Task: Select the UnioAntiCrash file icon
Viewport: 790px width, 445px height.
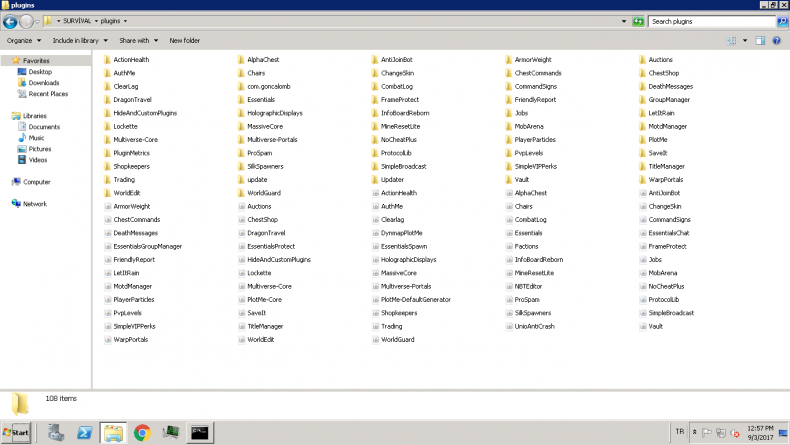Action: click(x=509, y=327)
